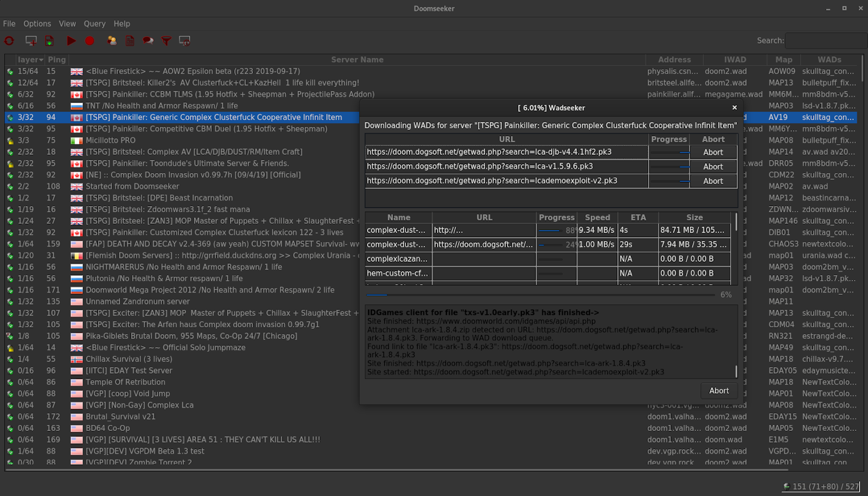Click the Norwegian flag beside Chillax Survival

tap(77, 359)
